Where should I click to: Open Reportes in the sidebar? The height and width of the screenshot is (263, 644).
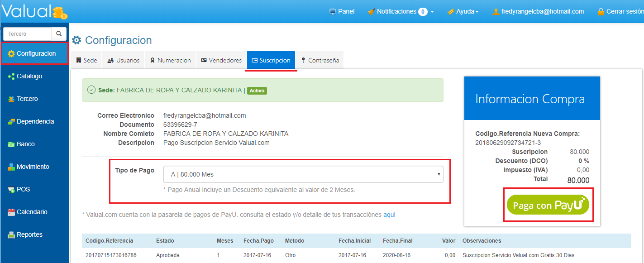click(29, 234)
